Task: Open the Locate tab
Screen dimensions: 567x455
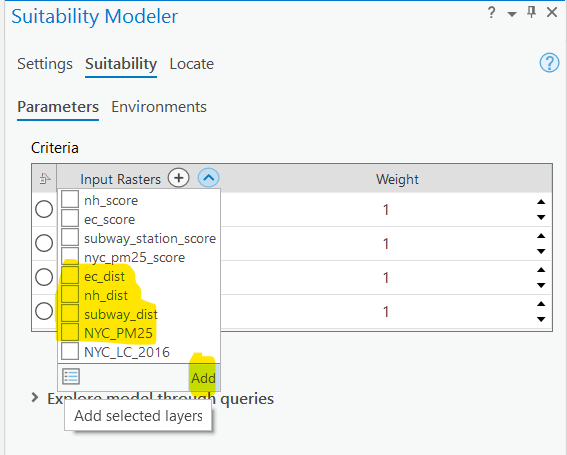Action: click(x=192, y=64)
